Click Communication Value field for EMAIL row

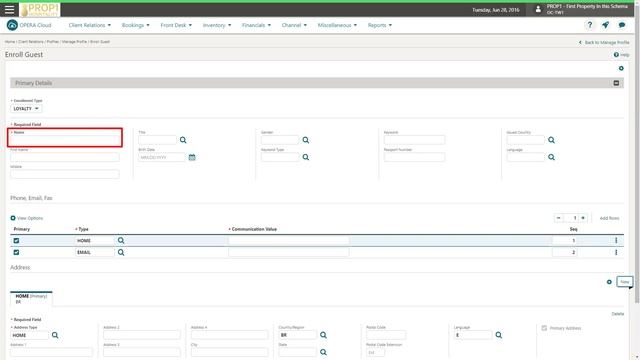pos(289,252)
